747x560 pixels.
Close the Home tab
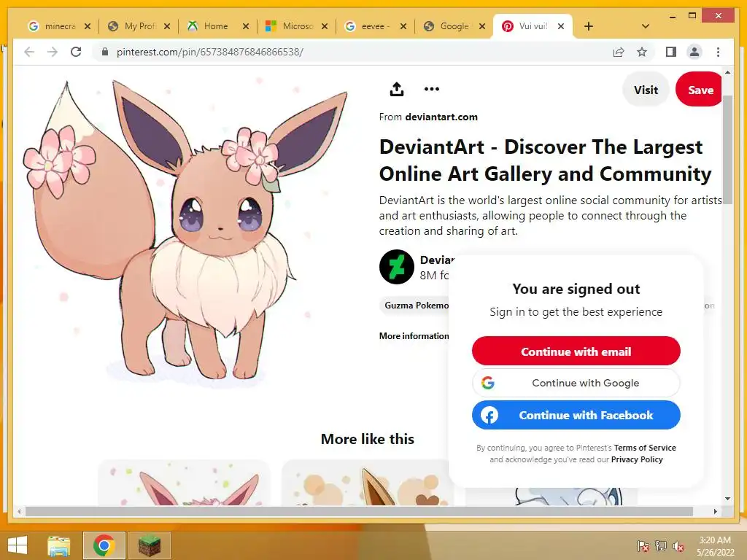[x=246, y=26]
